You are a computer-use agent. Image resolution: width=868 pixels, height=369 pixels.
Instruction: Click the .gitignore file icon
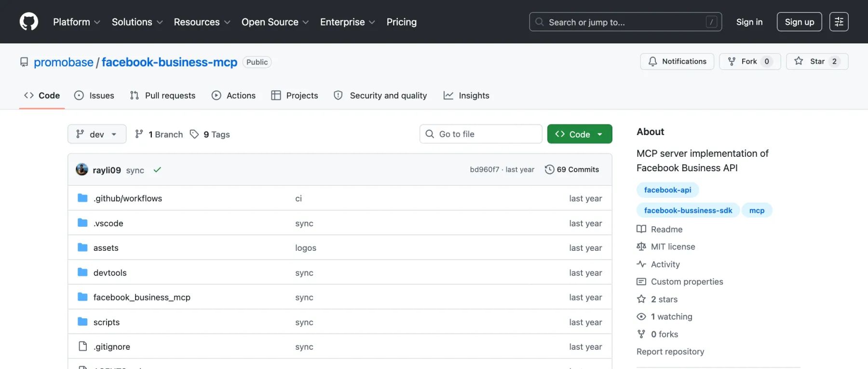pos(82,346)
